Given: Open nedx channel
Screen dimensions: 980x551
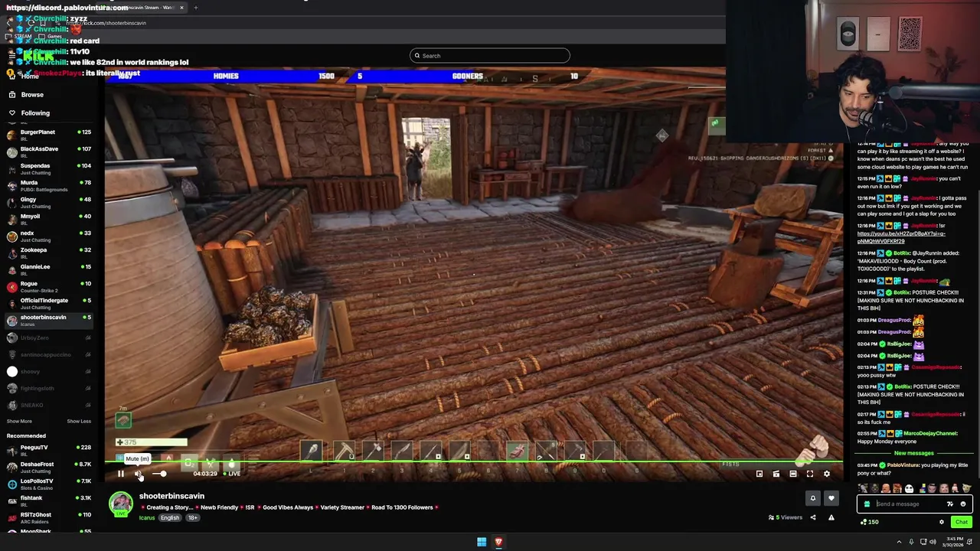Looking at the screenshot, I should [x=47, y=236].
